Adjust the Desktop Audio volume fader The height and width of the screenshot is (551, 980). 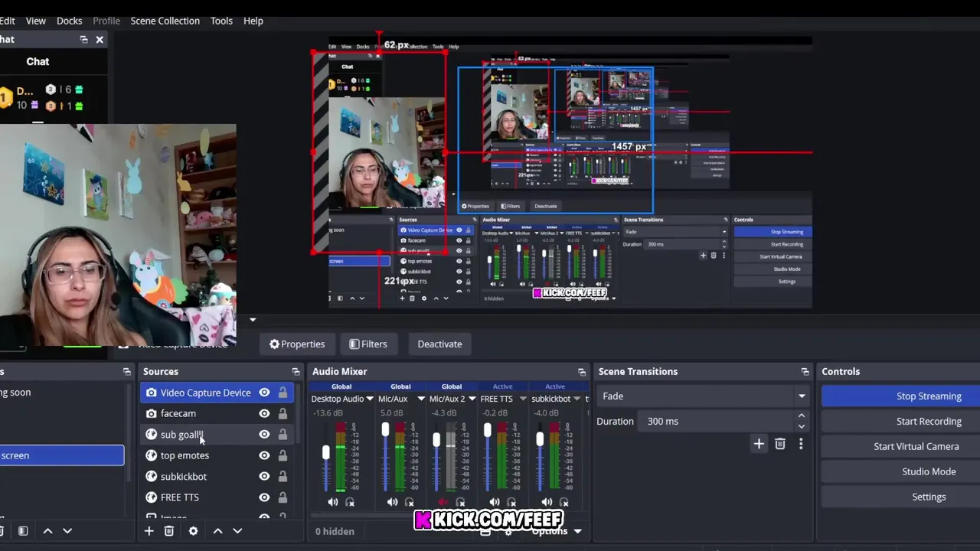326,454
